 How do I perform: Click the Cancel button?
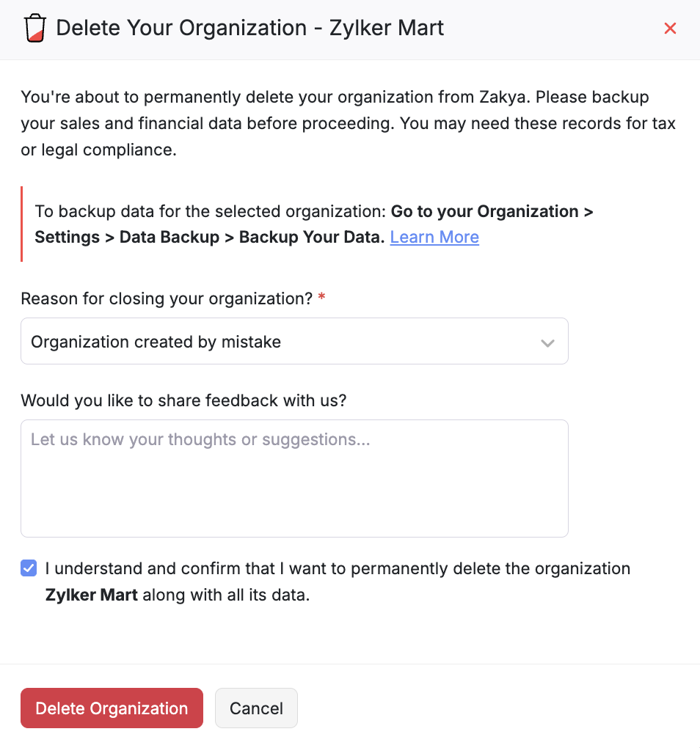tap(256, 708)
